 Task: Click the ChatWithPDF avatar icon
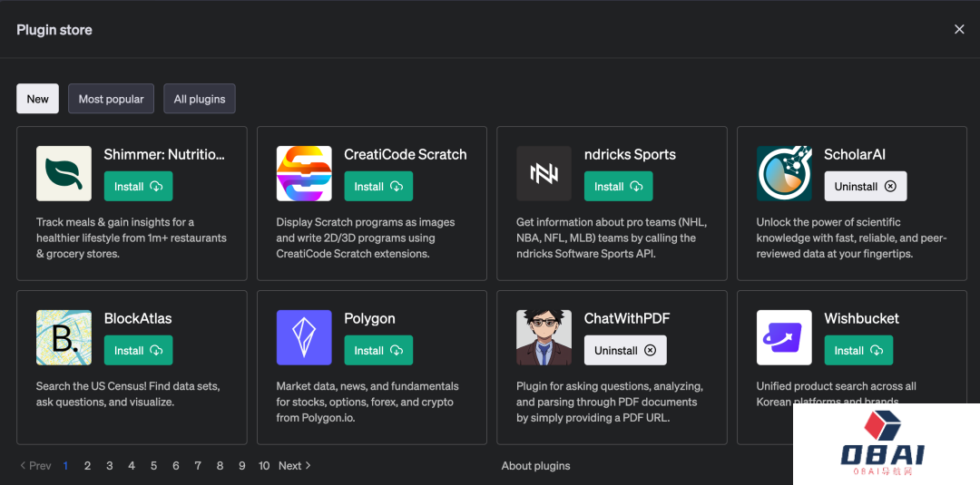pos(544,337)
